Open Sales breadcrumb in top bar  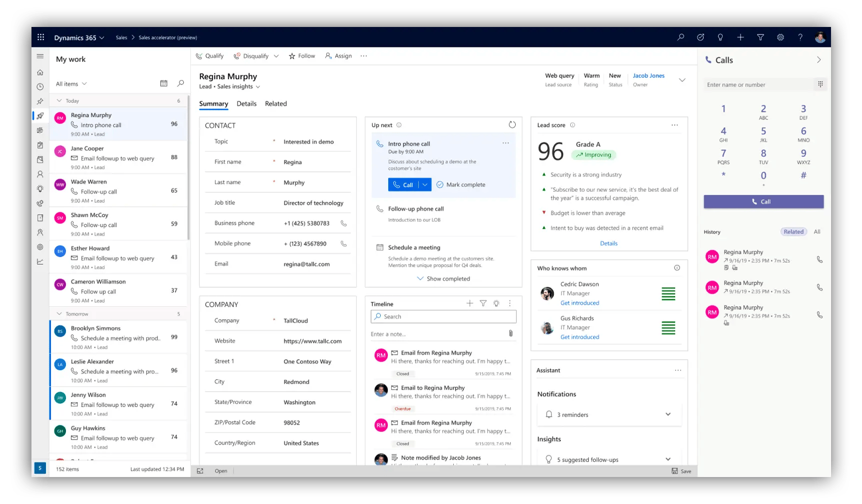tap(121, 38)
